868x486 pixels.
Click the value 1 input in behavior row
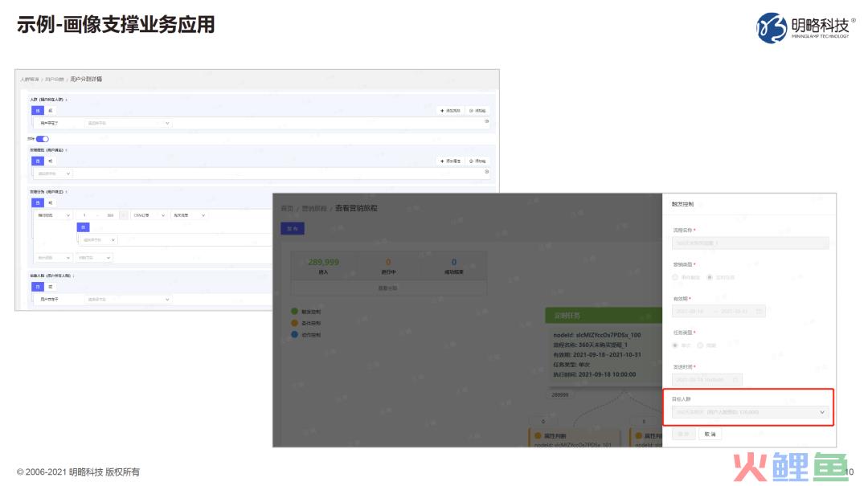[x=84, y=214]
